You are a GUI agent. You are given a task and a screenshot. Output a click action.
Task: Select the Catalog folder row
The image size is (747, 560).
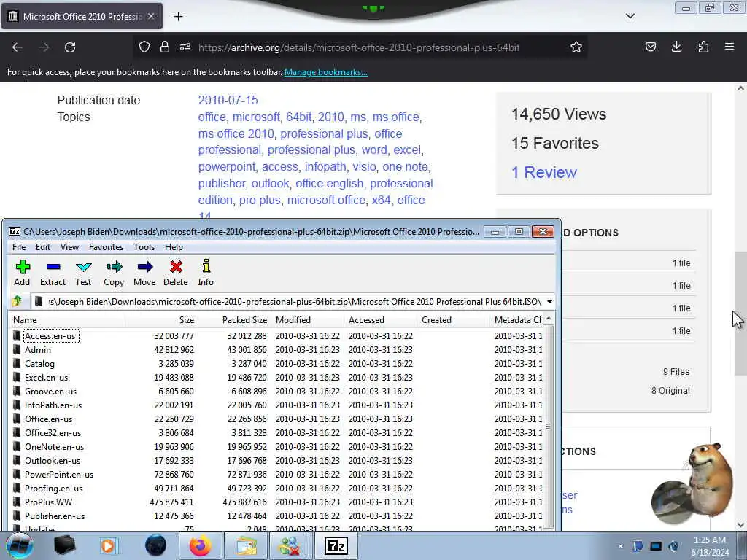pyautogui.click(x=276, y=363)
